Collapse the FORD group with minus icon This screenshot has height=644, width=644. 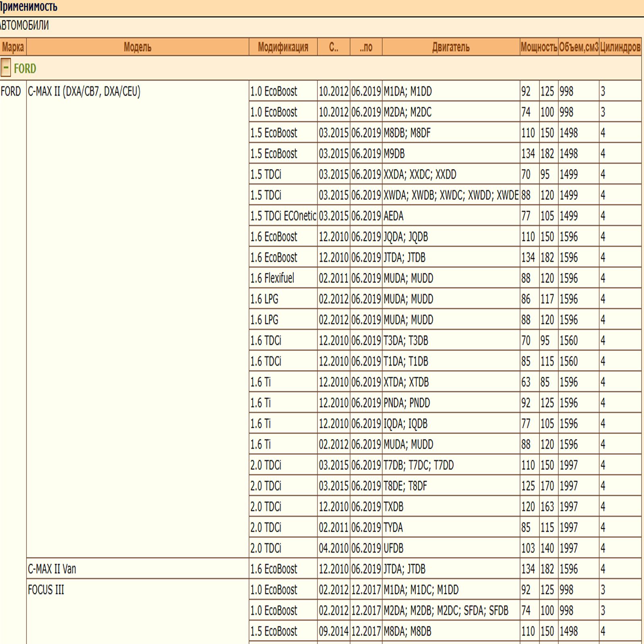point(6,68)
